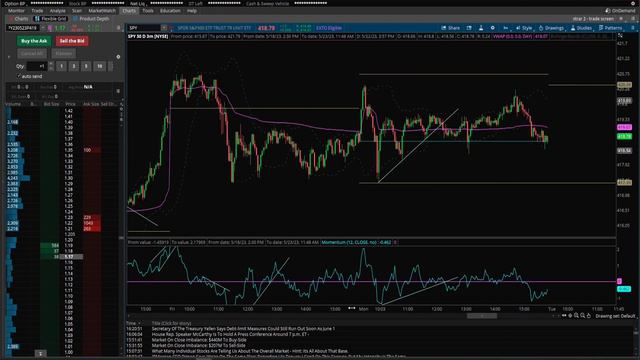Open news headline Market On Close Imbalance $207M
The image size is (640, 360).
198,345
